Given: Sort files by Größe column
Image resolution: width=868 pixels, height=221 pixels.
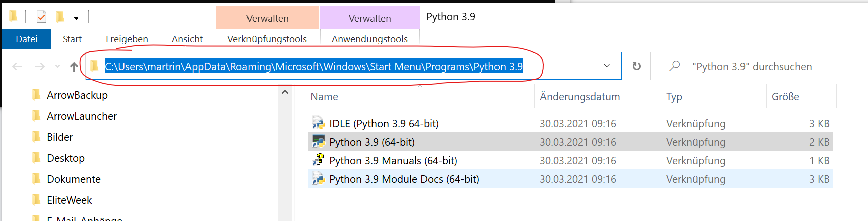Looking at the screenshot, I should [x=785, y=97].
